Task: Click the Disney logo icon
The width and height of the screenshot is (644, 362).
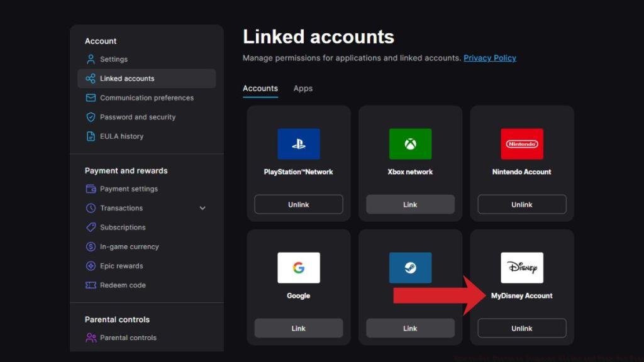Action: (x=522, y=268)
